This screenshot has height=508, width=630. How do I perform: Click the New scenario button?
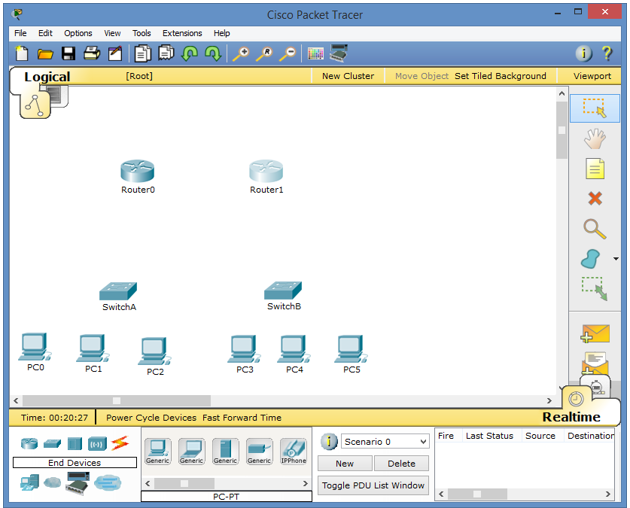345,463
